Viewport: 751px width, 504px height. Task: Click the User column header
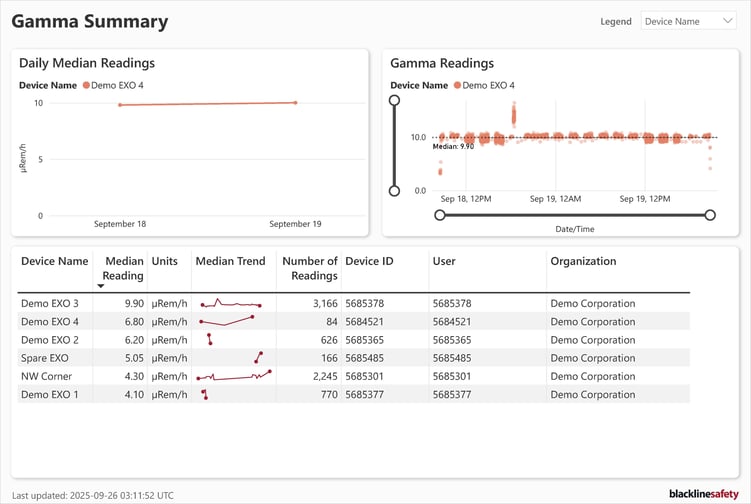444,261
